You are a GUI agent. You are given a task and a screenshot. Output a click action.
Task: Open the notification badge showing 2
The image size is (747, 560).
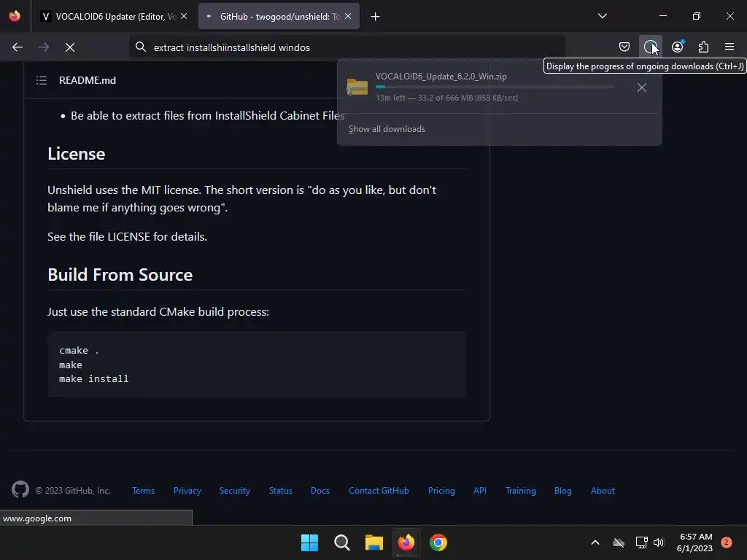(x=727, y=542)
